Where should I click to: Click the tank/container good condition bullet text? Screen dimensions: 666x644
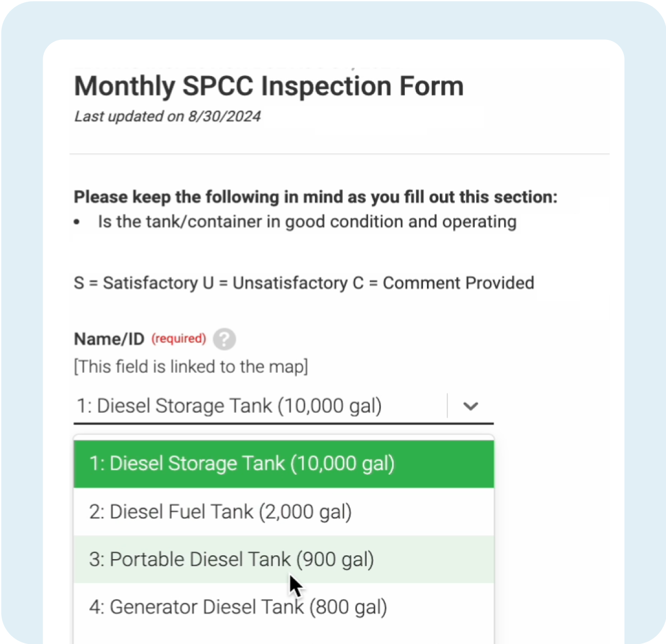point(307,222)
